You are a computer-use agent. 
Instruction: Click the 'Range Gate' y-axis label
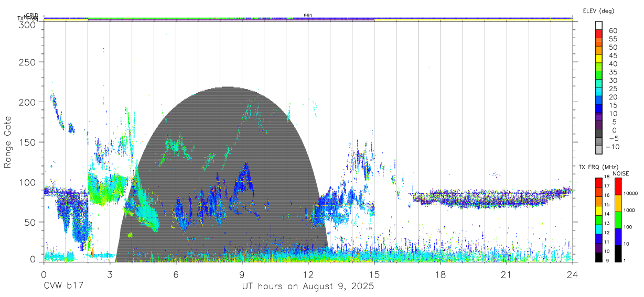pos(8,142)
